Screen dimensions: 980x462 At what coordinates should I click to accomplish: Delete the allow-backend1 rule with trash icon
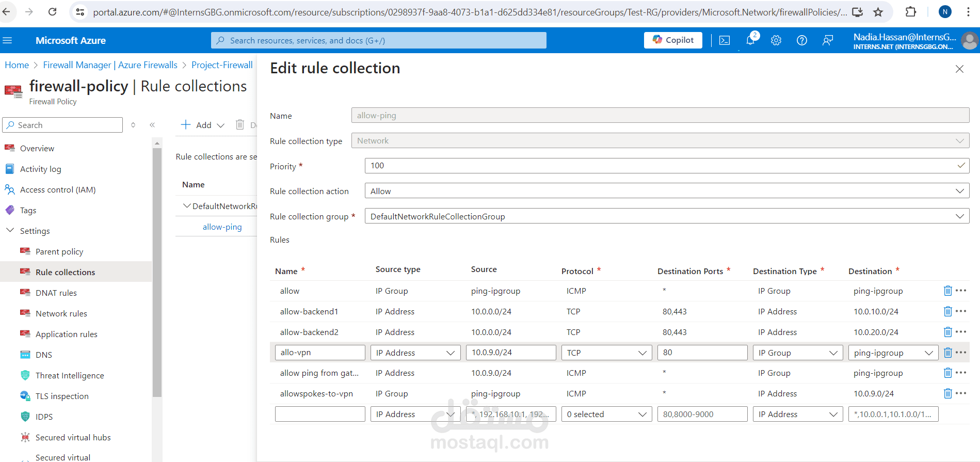pyautogui.click(x=947, y=311)
